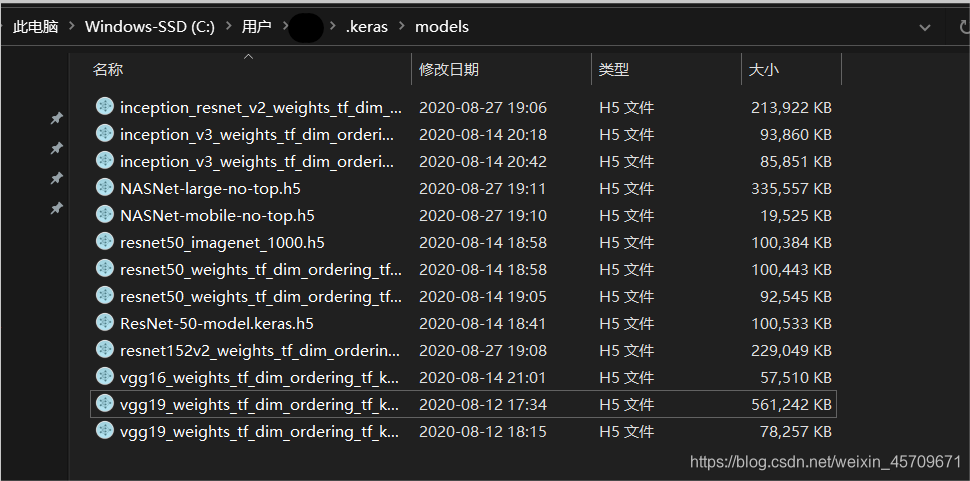Click date 2020-08-27 19:06

(x=483, y=108)
